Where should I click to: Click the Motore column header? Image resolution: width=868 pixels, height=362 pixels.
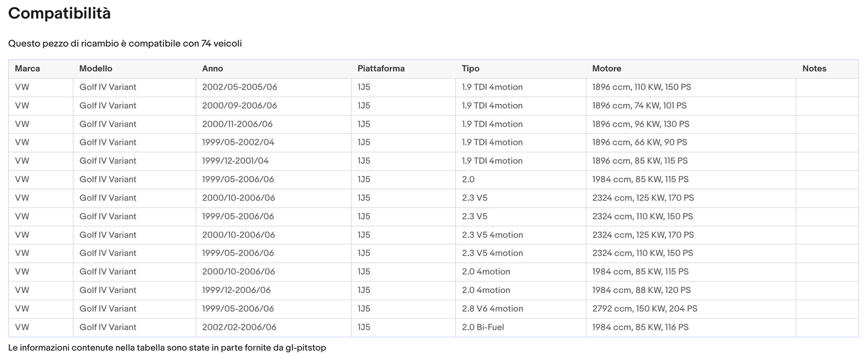607,68
